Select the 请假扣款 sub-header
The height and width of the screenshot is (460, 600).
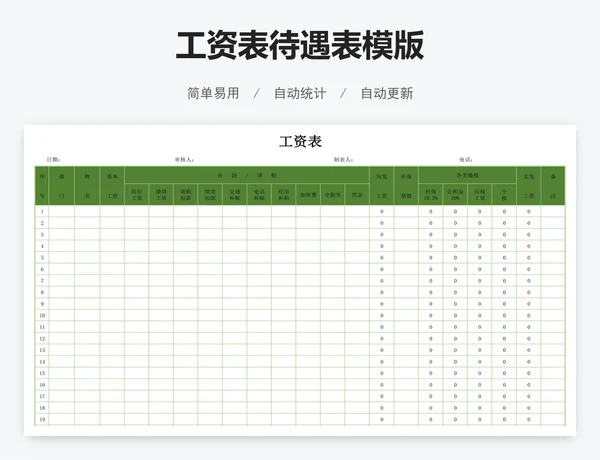186,194
